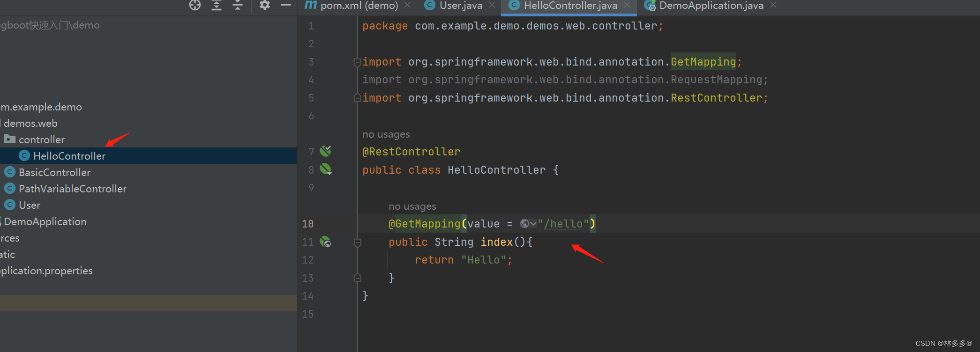Open the plication.properties file
The height and width of the screenshot is (352, 980).
[x=46, y=271]
